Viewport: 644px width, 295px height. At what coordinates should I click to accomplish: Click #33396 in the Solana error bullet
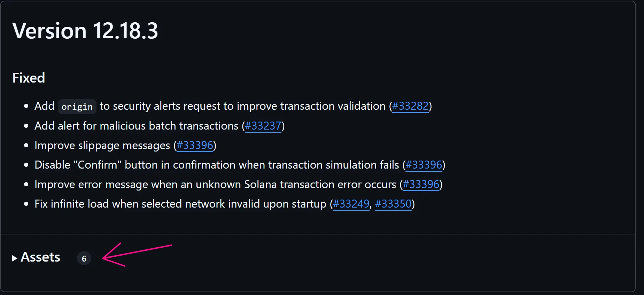pos(421,185)
